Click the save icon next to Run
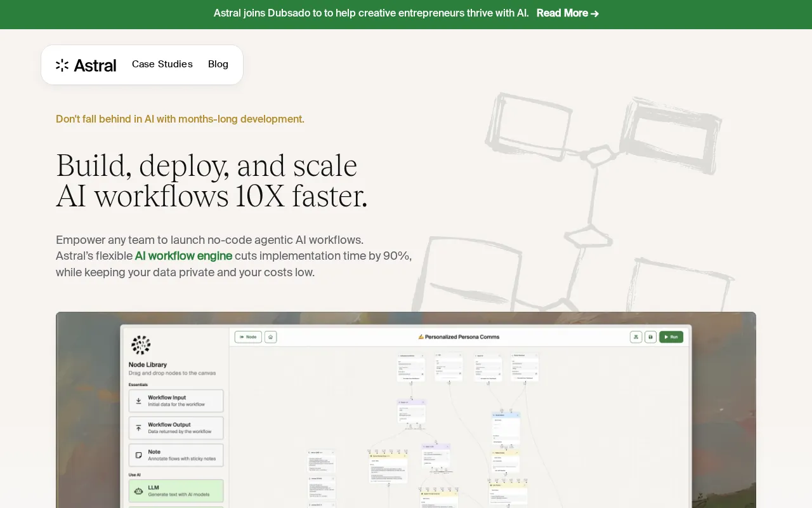Image resolution: width=812 pixels, height=508 pixels. coord(650,337)
